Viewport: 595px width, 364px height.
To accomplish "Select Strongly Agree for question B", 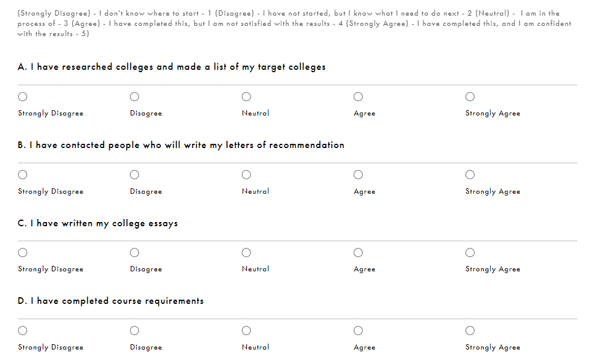I will 470,175.
